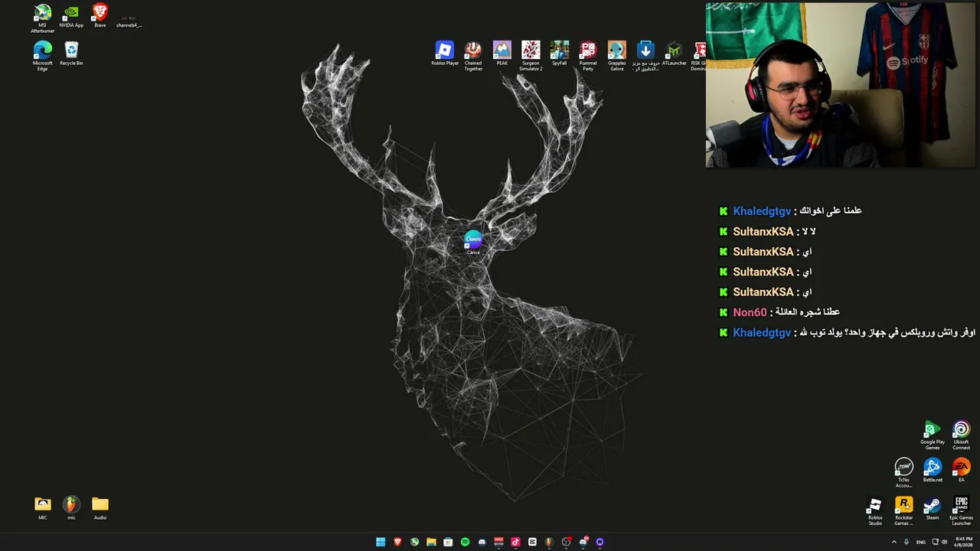
Task: Click Khaledgtgv's username in the first chat message
Action: tap(762, 211)
